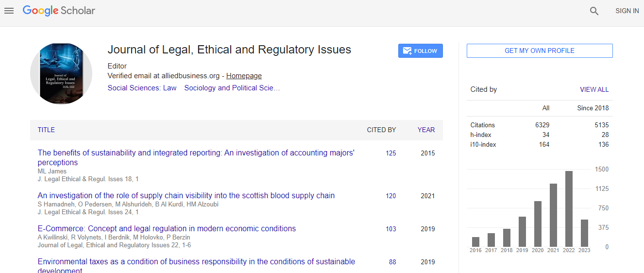Click the 120 citation count

(391, 196)
